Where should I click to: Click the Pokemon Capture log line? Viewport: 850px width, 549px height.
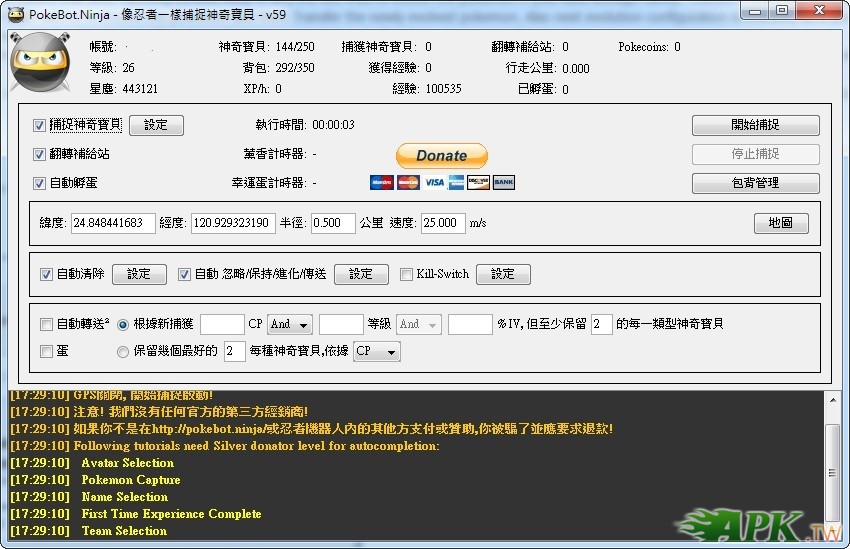(131, 480)
